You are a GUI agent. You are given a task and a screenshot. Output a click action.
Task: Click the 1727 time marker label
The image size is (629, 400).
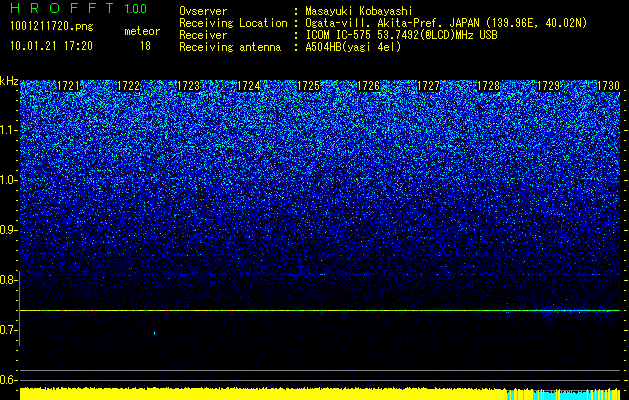pos(428,86)
